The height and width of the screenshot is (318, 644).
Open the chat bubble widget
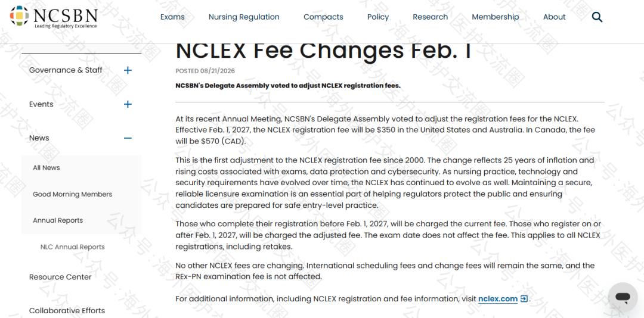click(x=623, y=297)
